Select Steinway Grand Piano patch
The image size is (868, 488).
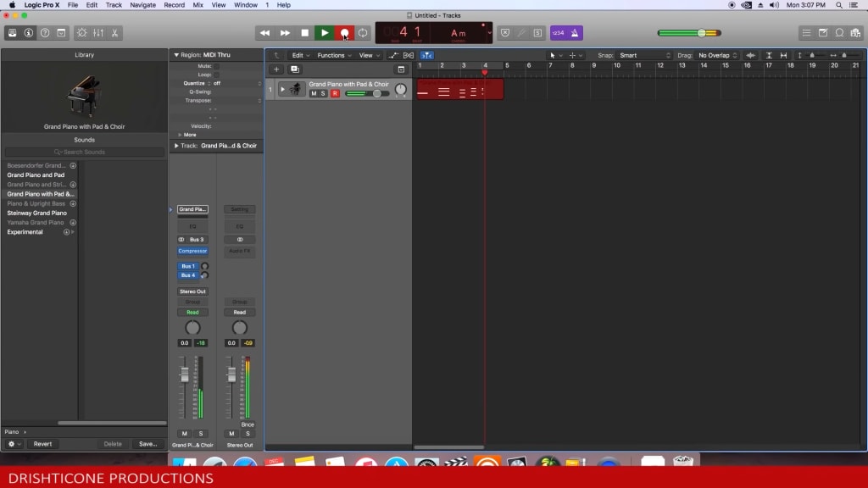(36, 213)
